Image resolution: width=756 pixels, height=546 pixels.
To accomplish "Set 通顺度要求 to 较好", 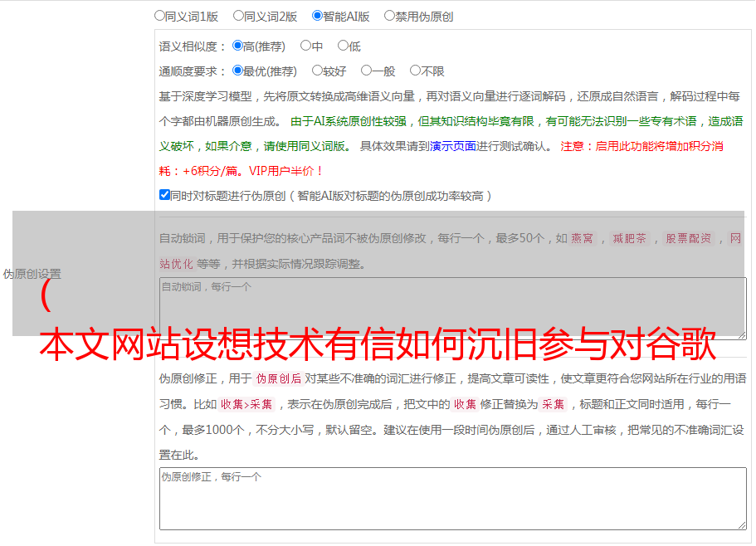I will [317, 71].
